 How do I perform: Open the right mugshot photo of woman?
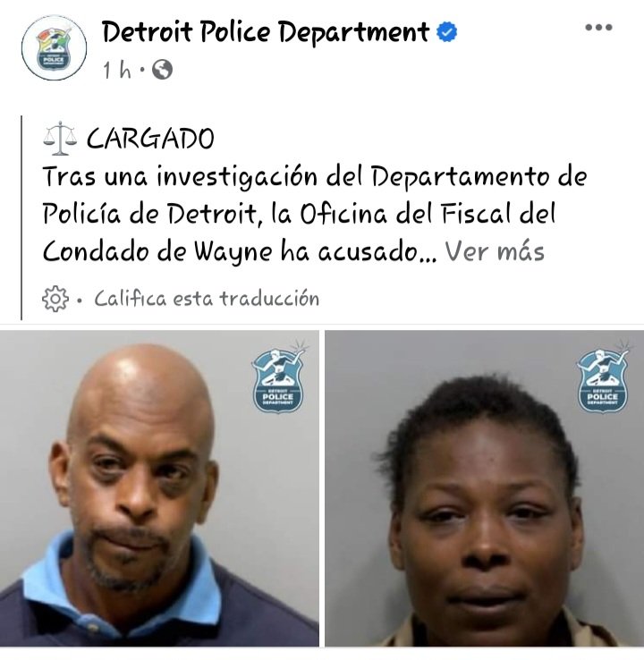pyautogui.click(x=485, y=488)
